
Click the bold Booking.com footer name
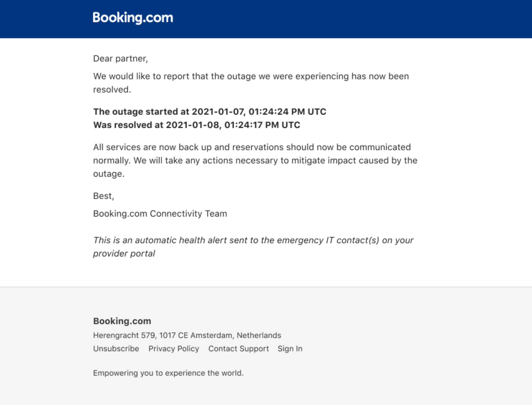[122, 321]
